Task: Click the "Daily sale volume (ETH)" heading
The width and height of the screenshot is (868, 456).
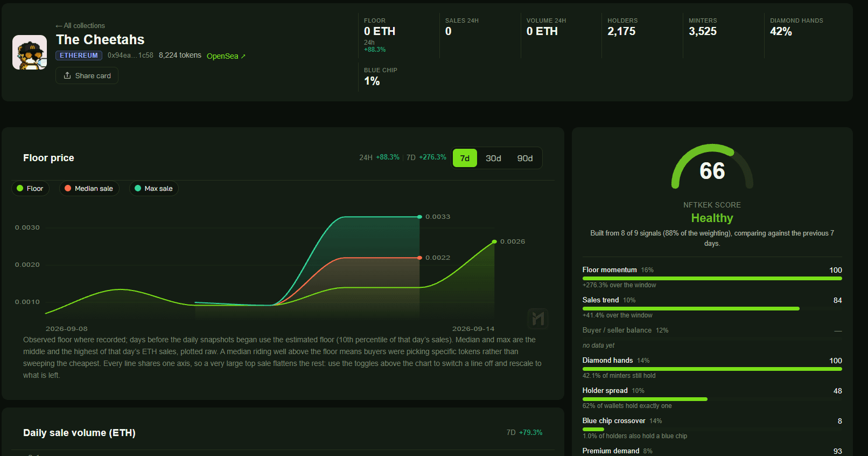Action: pos(79,433)
